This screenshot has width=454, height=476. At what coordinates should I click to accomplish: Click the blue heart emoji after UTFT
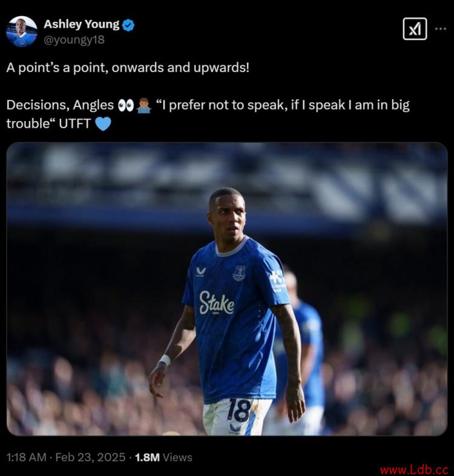click(103, 124)
